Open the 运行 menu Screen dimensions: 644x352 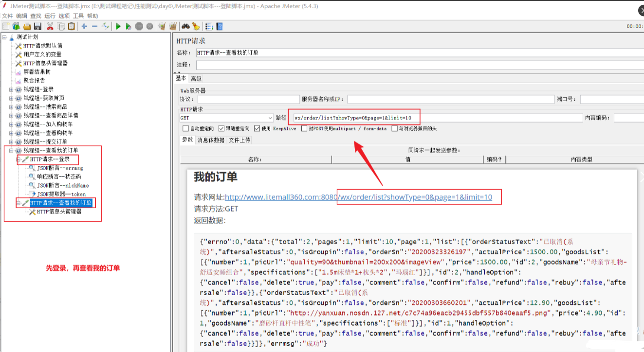(50, 16)
